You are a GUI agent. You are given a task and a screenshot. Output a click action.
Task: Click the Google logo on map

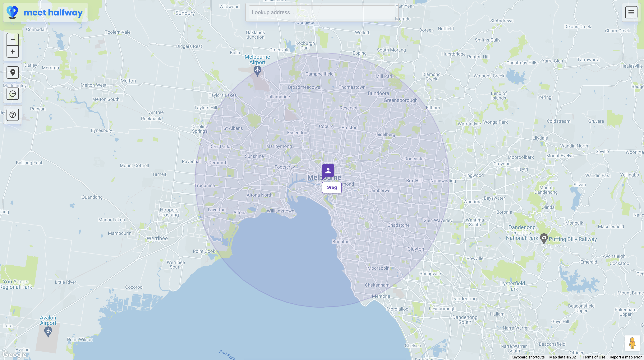point(15,355)
